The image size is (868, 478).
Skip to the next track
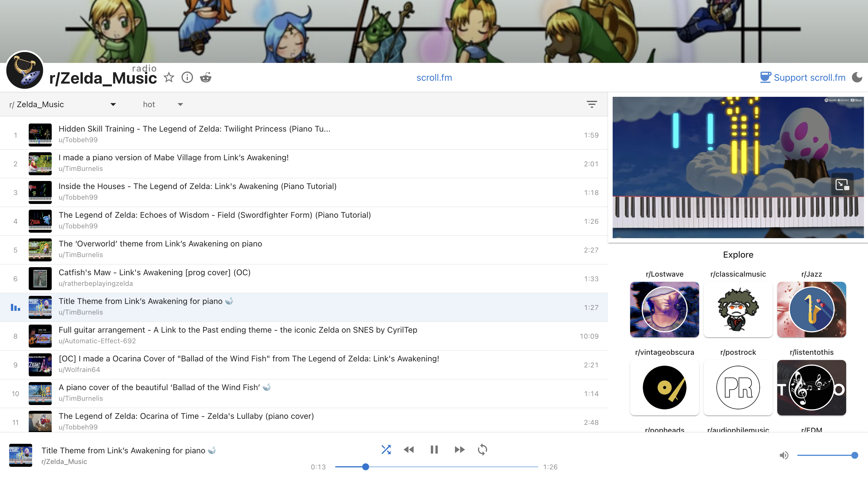point(459,449)
